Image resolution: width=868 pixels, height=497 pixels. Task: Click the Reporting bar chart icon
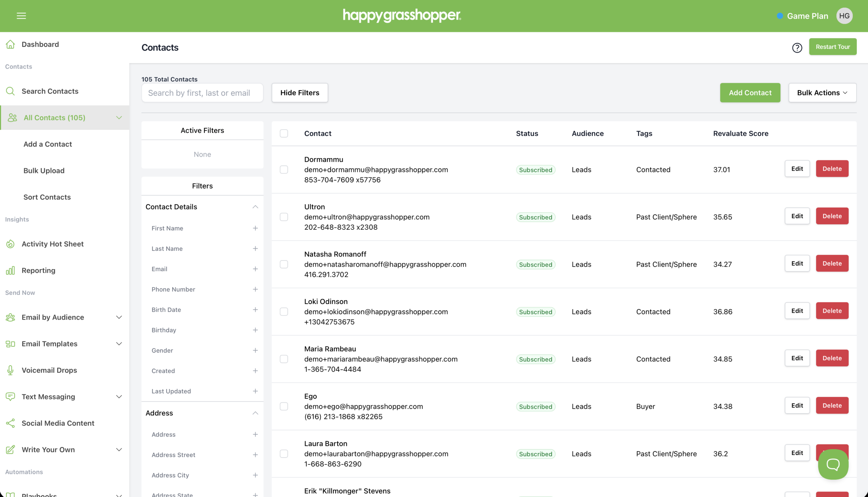(10, 270)
